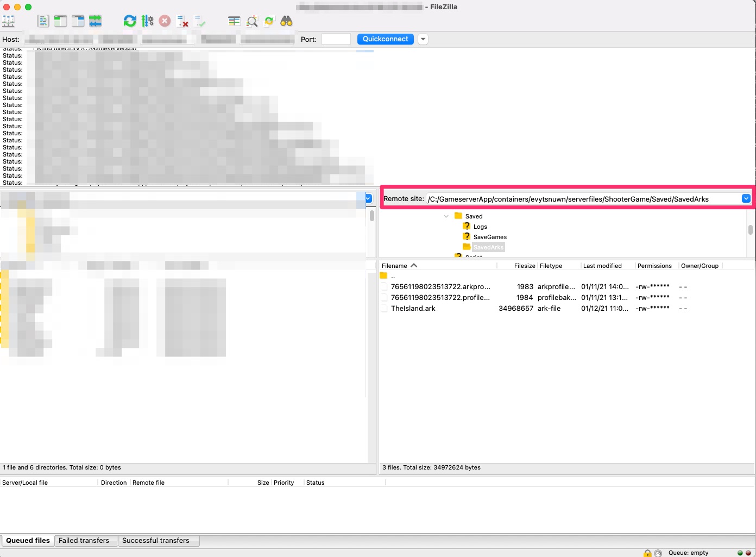Select the TheIsland.ark file
Viewport: 756px width, 557px height.
(x=413, y=308)
